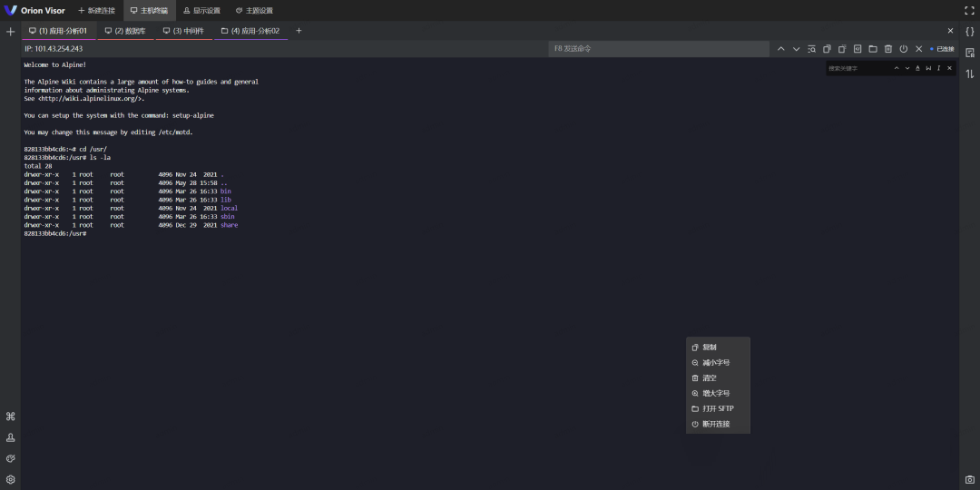Toggle regex option in keyword search box
The image size is (980, 490).
[938, 68]
